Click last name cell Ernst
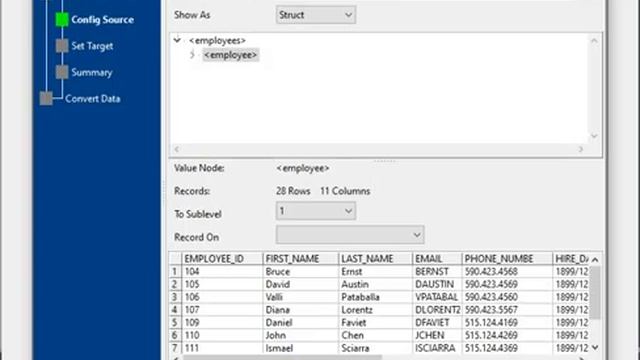The height and width of the screenshot is (360, 640). click(x=376, y=271)
